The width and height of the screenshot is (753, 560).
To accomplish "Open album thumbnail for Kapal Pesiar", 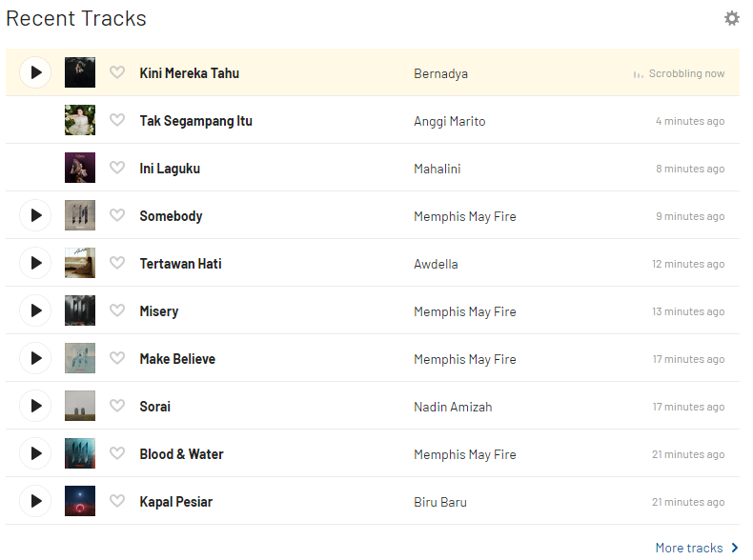I will 80,501.
